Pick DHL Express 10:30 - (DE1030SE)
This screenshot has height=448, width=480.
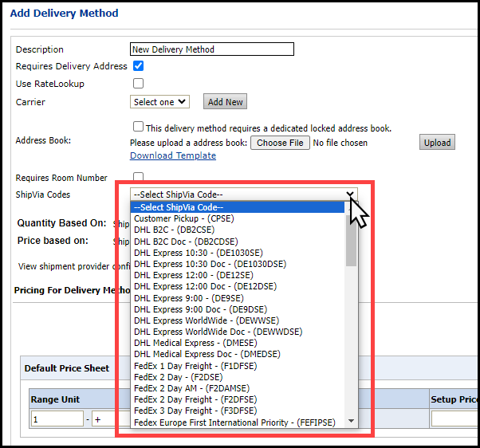[x=198, y=253]
